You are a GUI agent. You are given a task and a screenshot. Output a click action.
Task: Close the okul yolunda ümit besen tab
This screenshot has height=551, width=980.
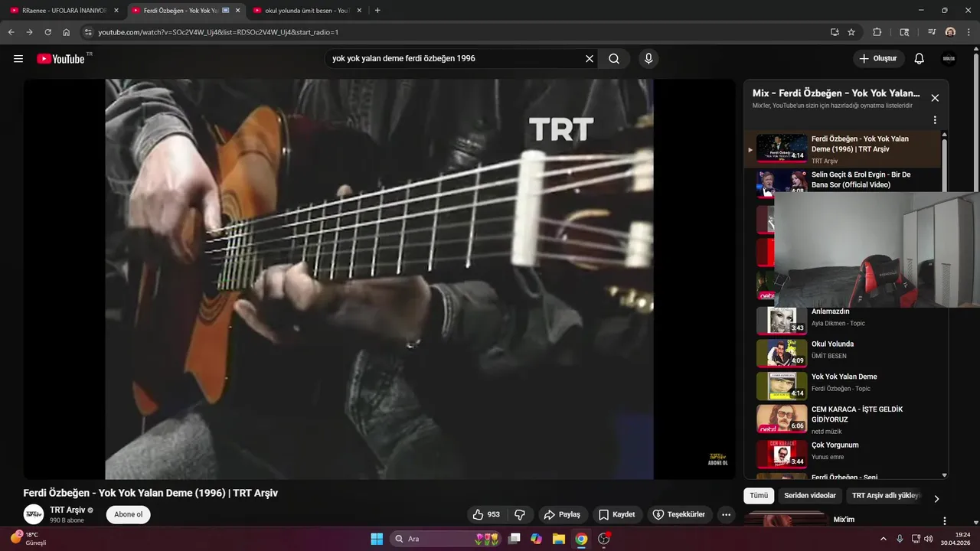click(x=359, y=11)
